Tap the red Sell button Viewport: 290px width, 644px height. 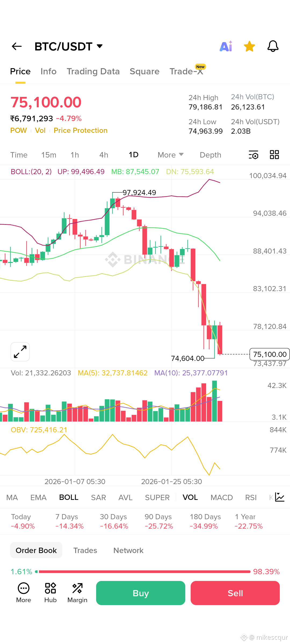(235, 593)
